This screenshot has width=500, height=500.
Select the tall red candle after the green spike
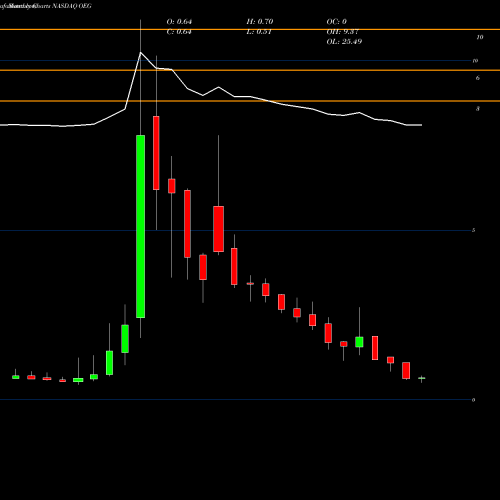[x=156, y=153]
